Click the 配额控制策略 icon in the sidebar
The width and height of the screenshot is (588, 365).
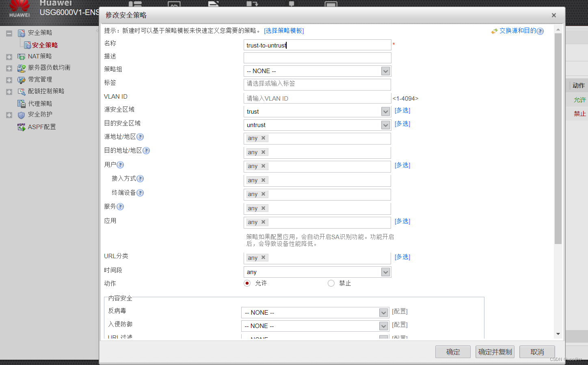point(22,92)
